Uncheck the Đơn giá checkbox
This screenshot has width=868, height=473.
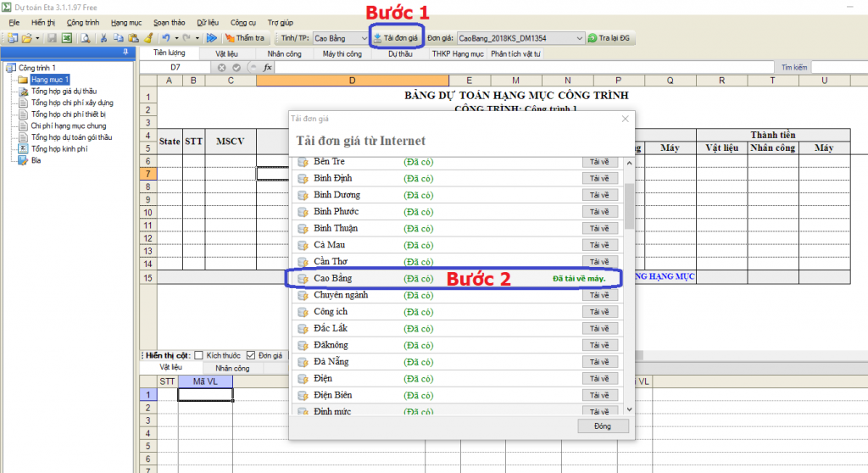pos(250,355)
